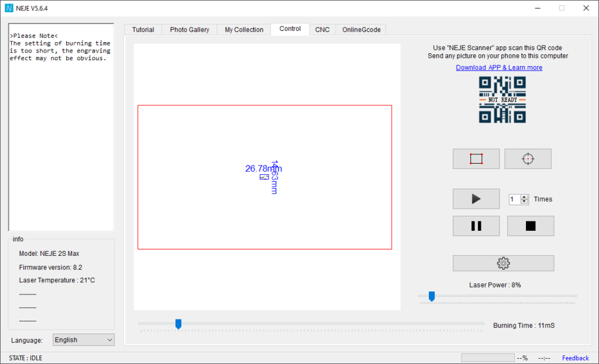Click the NEJE app logo in title bar
599x364 pixels.
click(x=9, y=8)
